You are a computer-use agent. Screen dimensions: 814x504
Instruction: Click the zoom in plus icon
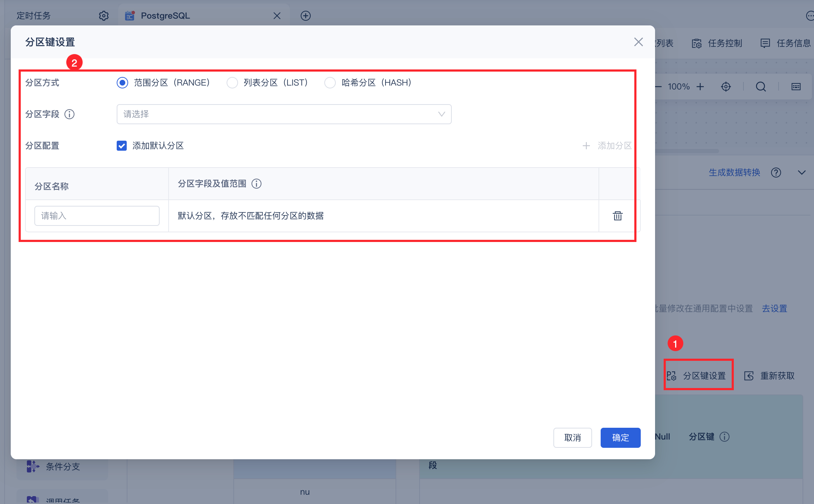tap(700, 87)
